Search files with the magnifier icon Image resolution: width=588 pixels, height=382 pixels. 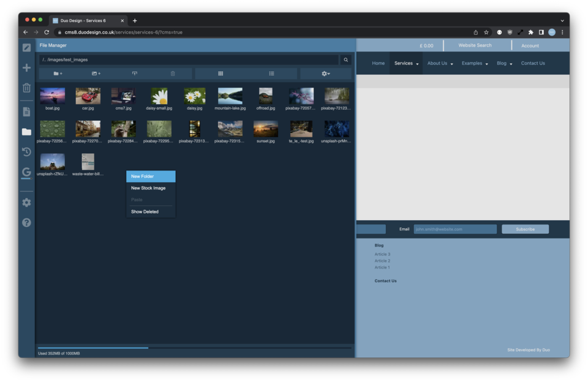[x=345, y=60]
